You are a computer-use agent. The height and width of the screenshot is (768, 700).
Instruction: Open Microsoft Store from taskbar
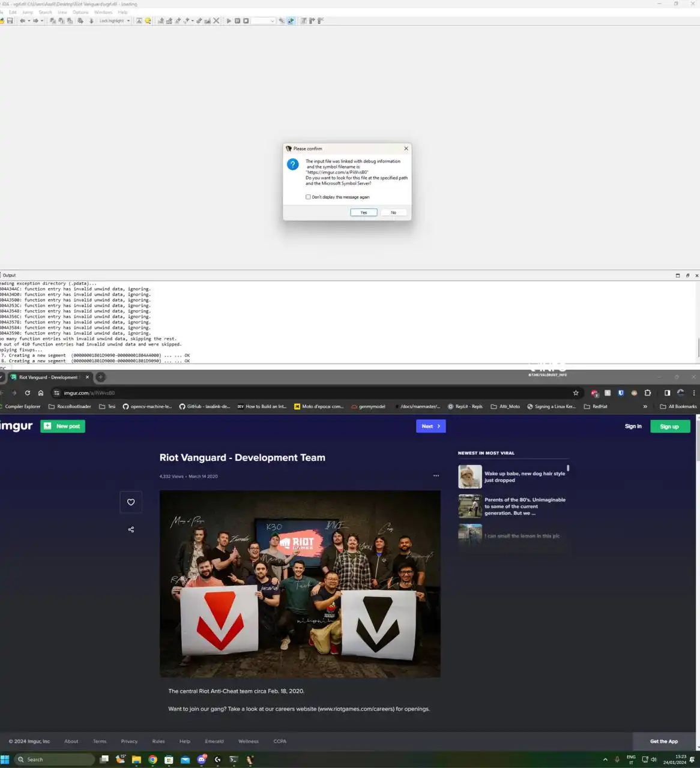coord(169,760)
